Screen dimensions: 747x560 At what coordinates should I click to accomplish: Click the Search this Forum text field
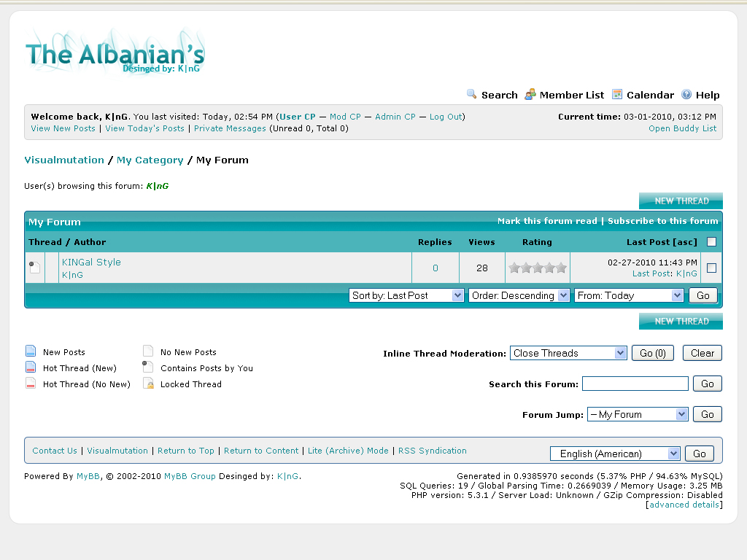coord(635,384)
